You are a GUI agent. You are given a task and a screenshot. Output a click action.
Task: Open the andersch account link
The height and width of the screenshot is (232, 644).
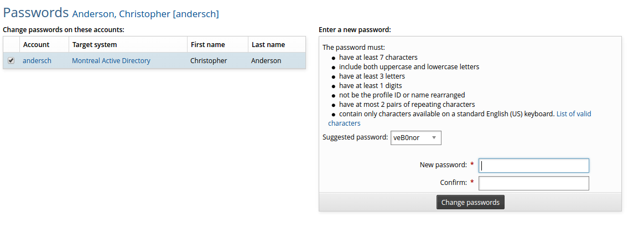coord(37,61)
